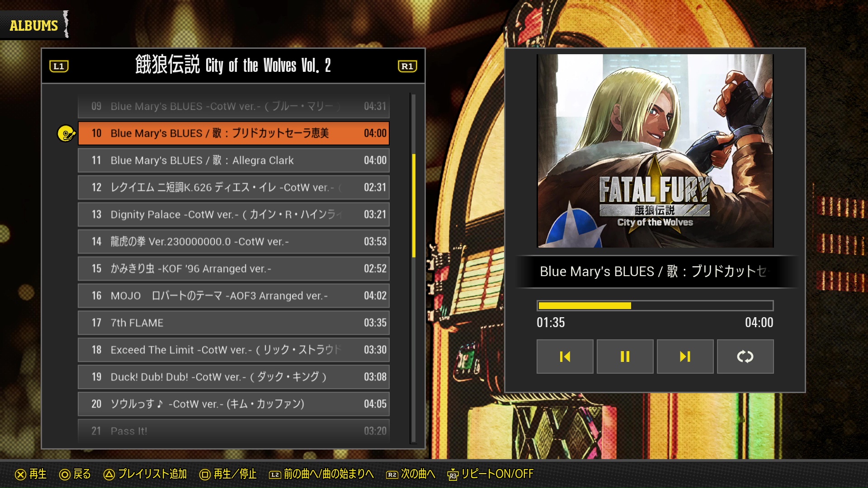This screenshot has height=488, width=868.
Task: Select track 19 Duck! Dub! Dub!
Action: pos(234,377)
